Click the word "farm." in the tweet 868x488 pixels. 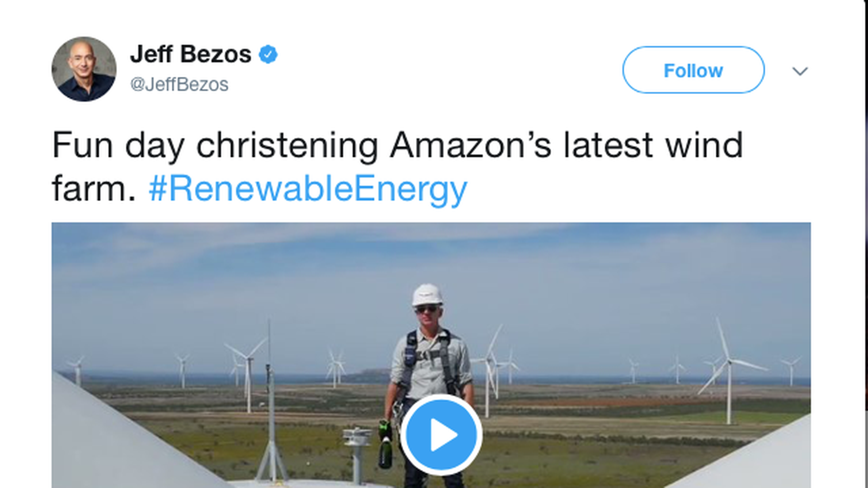pos(94,189)
